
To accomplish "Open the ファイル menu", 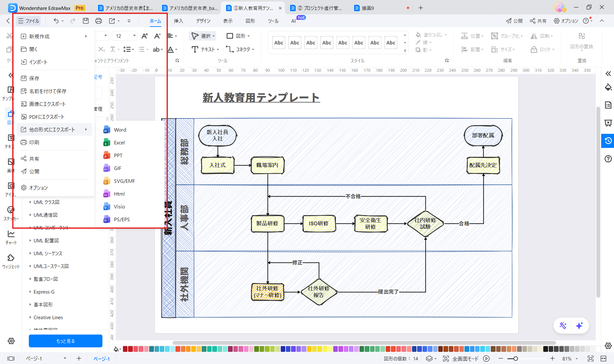I will point(28,21).
